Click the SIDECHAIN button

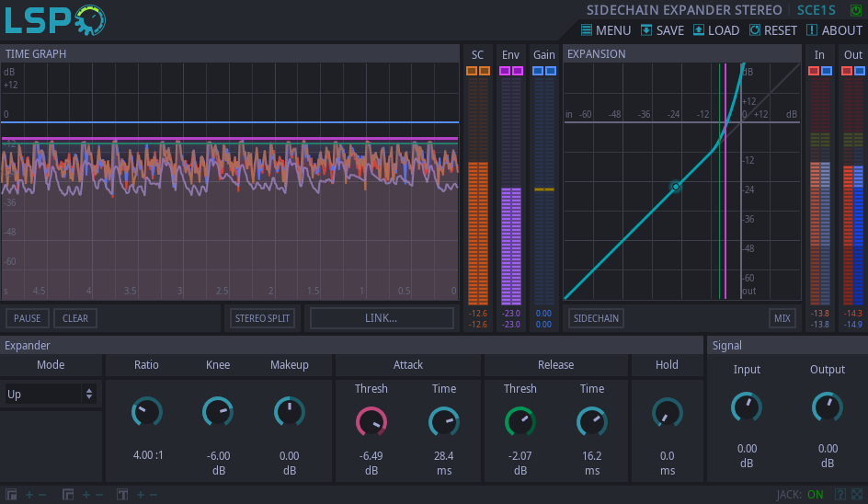(x=596, y=318)
